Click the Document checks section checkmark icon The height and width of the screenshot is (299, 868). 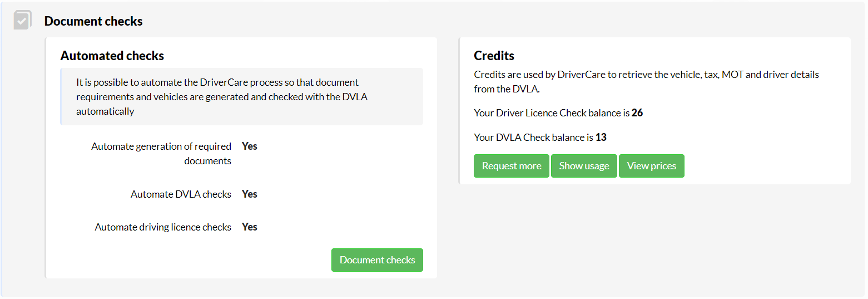coord(22,20)
